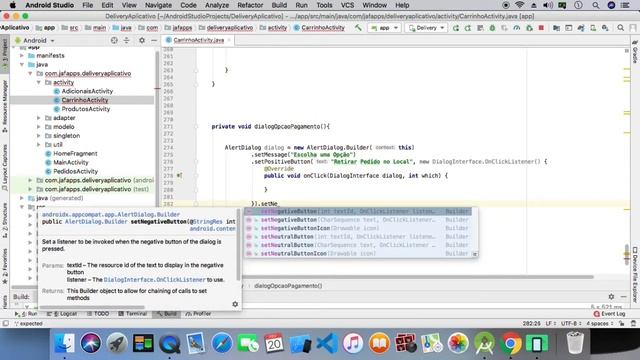Click the UTF-8 encoding in status bar
This screenshot has height=360, width=640.
(x=571, y=323)
